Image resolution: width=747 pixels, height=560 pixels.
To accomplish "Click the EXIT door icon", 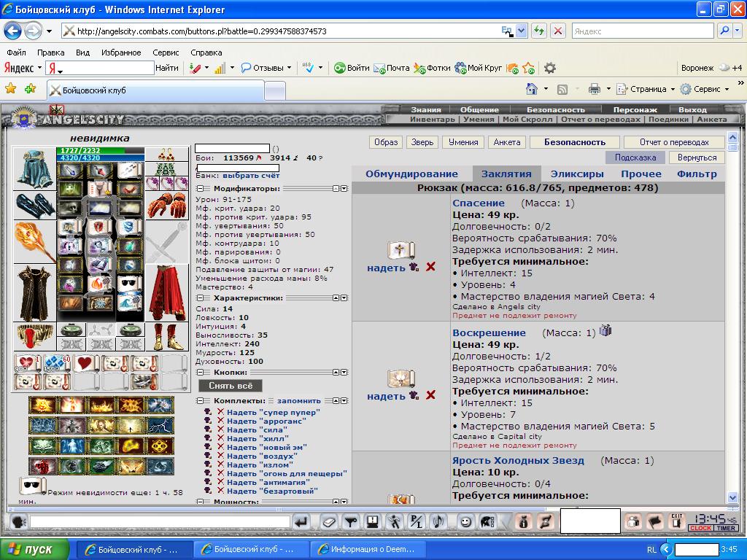I will tap(677, 521).
